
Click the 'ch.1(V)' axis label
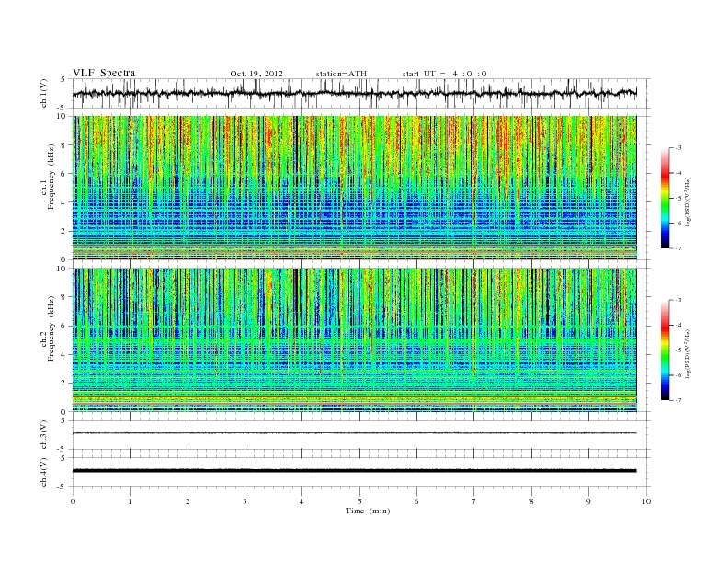pyautogui.click(x=44, y=93)
